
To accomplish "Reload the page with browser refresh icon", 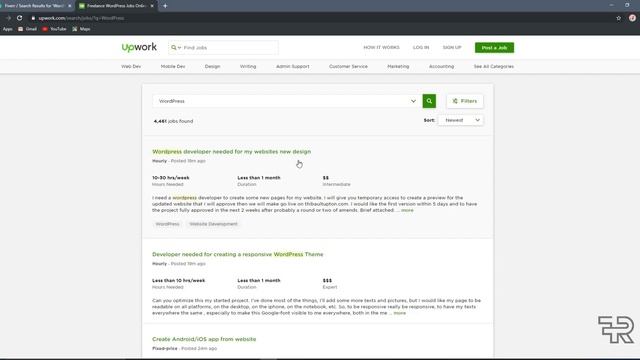I will coord(20,18).
